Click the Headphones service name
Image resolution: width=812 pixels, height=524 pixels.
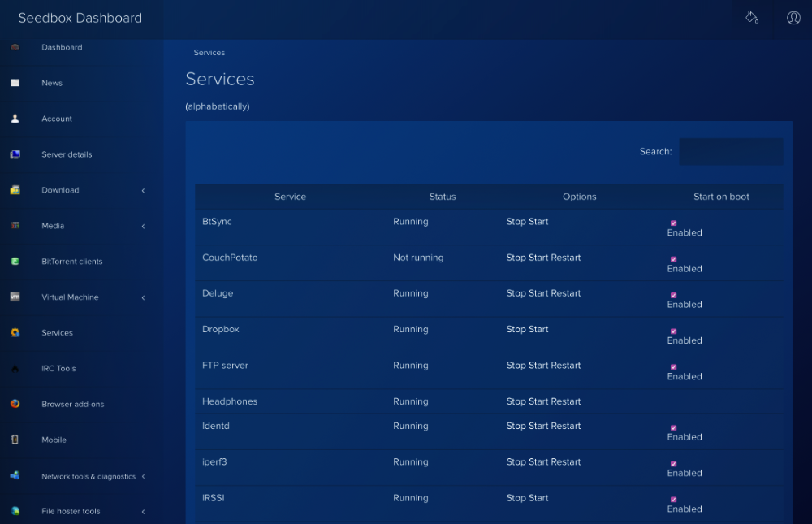(x=230, y=401)
